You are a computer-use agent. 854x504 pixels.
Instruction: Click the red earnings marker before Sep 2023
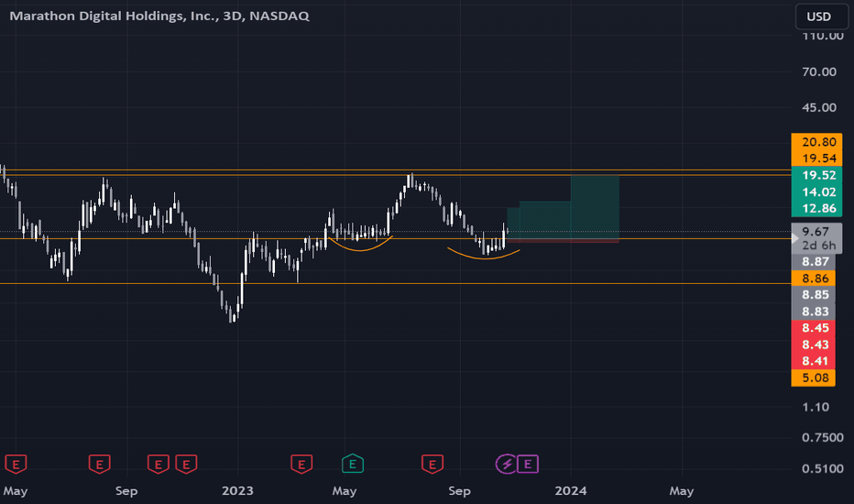coord(432,465)
